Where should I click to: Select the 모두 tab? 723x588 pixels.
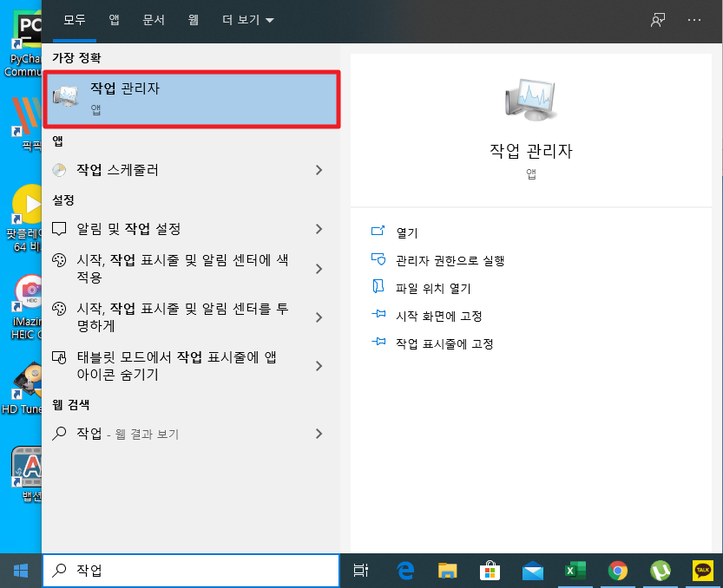pos(75,20)
